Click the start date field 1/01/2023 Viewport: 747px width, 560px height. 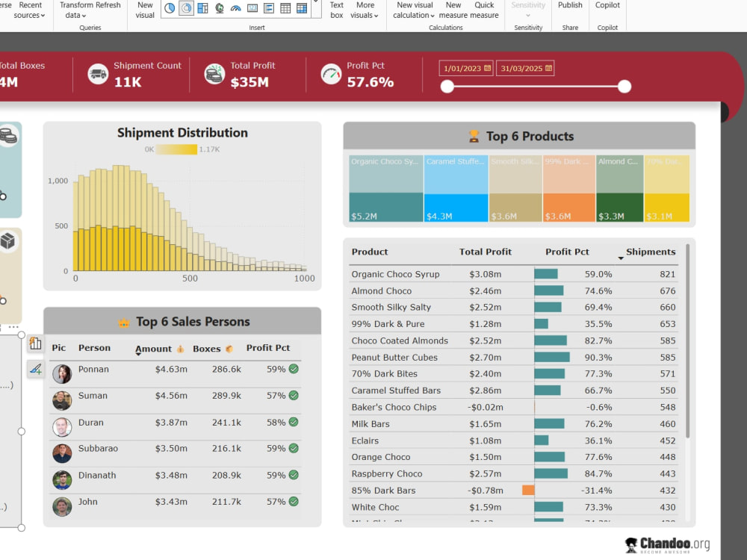(466, 68)
